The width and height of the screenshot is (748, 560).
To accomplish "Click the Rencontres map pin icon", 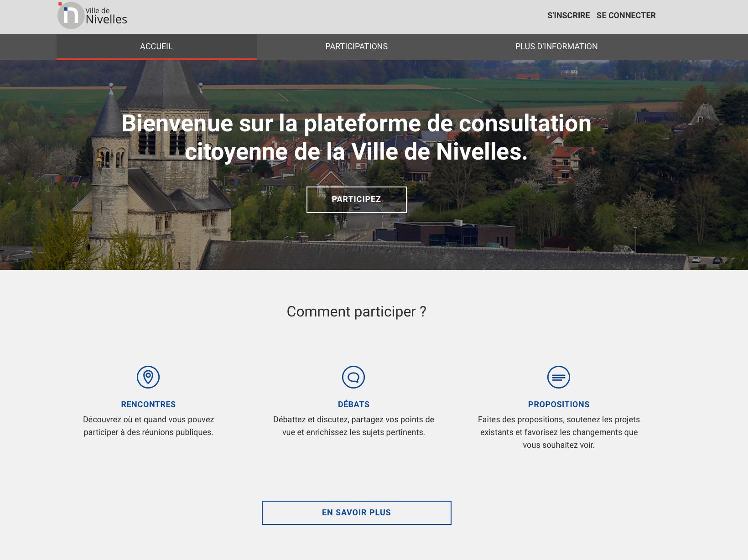I will (x=148, y=377).
